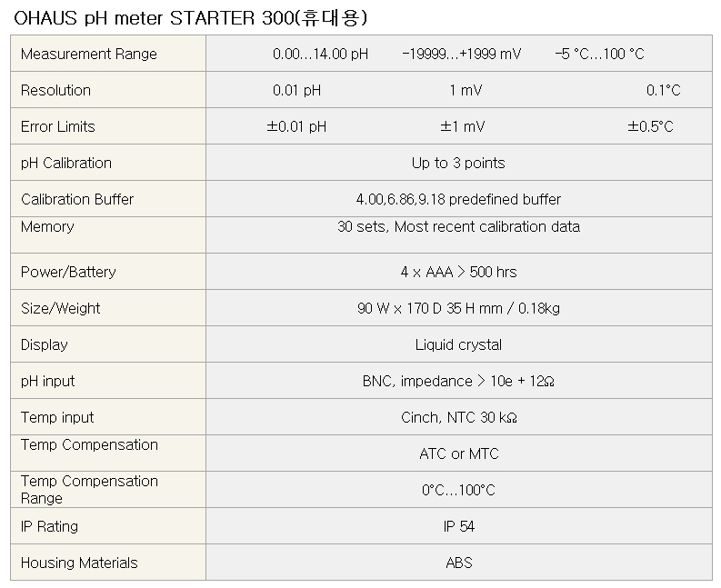The image size is (721, 588).
Task: Select the Memory row label
Action: tap(47, 226)
